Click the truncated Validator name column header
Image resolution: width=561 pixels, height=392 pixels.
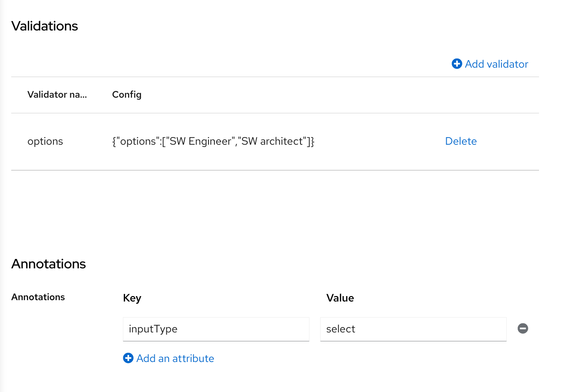(x=57, y=95)
